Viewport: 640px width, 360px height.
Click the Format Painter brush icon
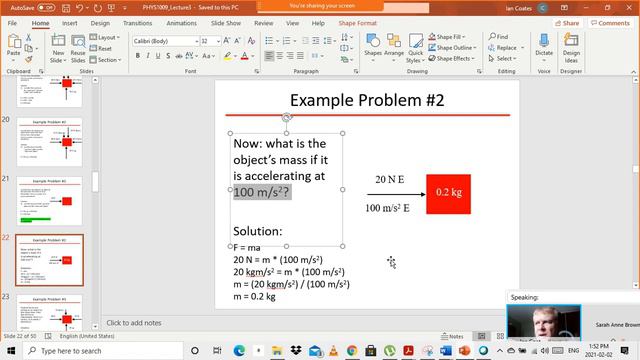(29, 60)
